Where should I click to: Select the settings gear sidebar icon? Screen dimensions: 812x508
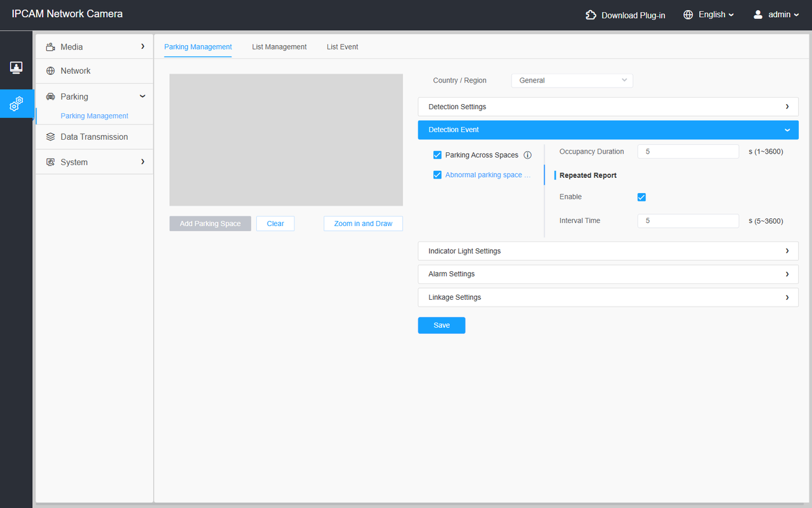[x=16, y=104]
